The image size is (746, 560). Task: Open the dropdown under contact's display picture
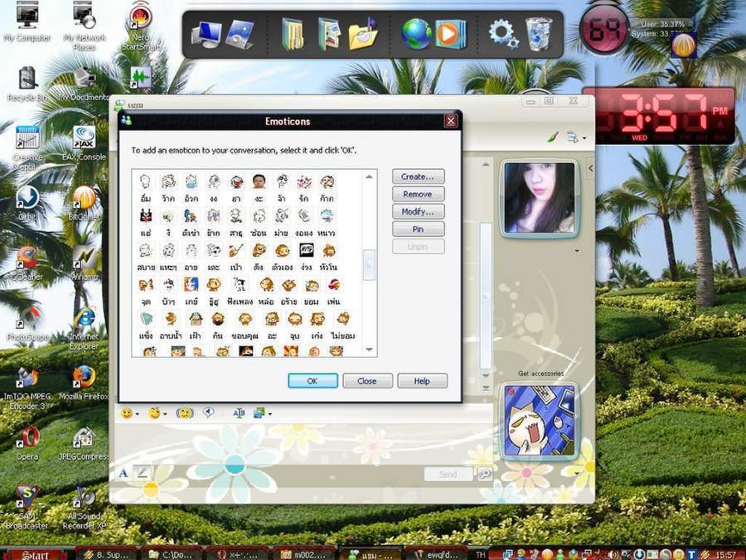tap(578, 250)
